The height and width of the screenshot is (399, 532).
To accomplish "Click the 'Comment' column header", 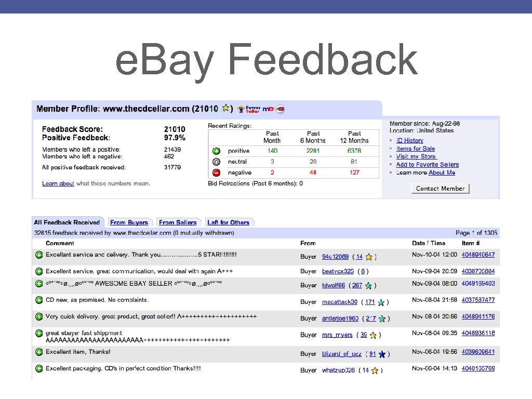I will click(60, 243).
